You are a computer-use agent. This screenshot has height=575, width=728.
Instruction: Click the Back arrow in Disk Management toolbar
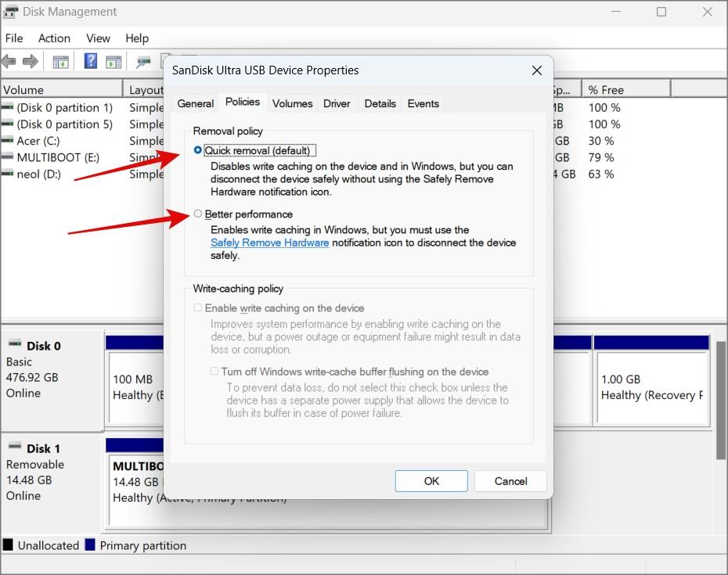[9, 61]
